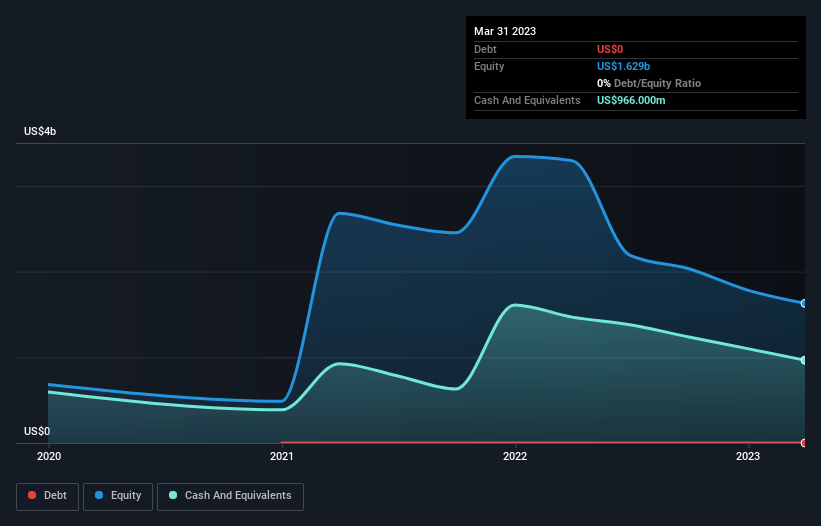This screenshot has width=821, height=526.
Task: Click the US$0 y-axis label
Action: coord(37,431)
